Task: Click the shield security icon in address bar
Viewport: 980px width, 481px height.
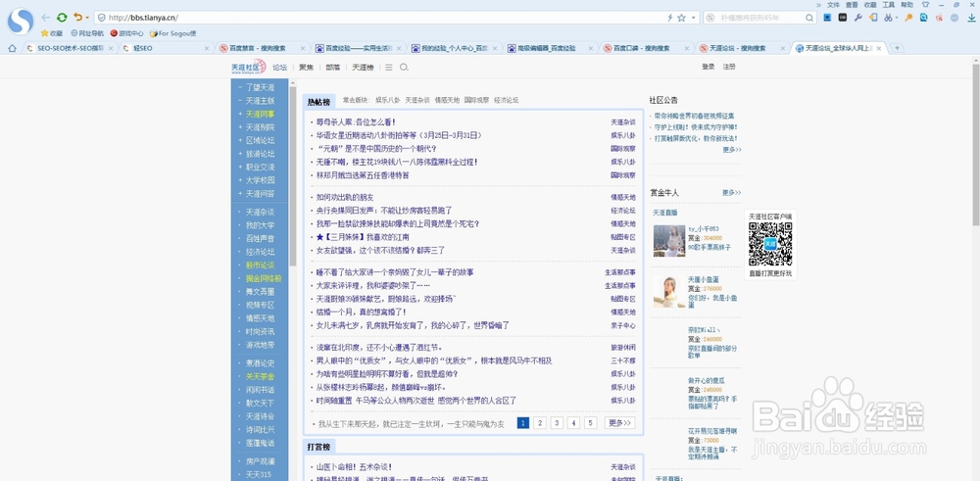Action: coord(101,18)
